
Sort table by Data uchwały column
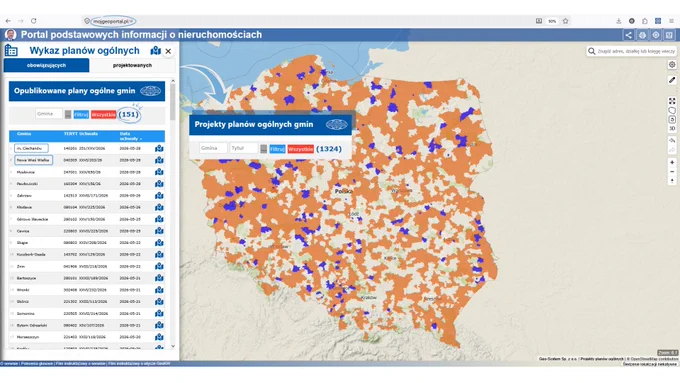[130, 136]
